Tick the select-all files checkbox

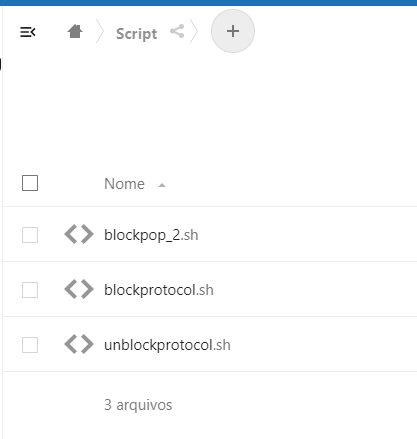click(x=30, y=183)
